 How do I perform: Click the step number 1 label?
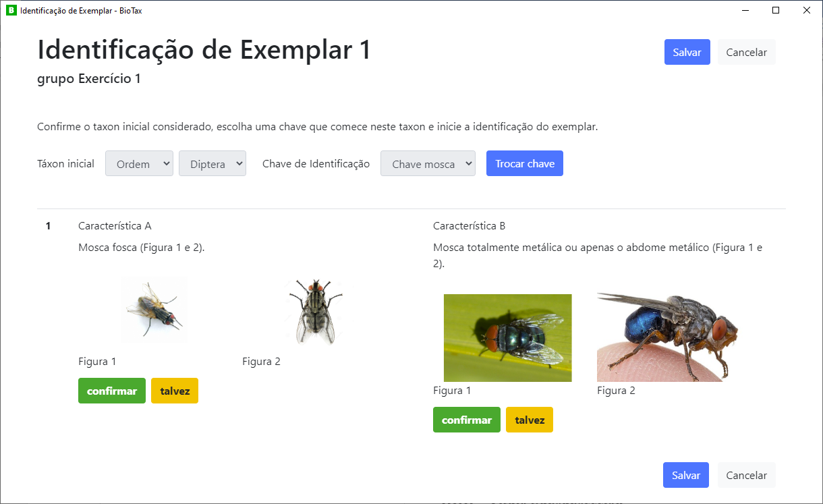pyautogui.click(x=48, y=226)
